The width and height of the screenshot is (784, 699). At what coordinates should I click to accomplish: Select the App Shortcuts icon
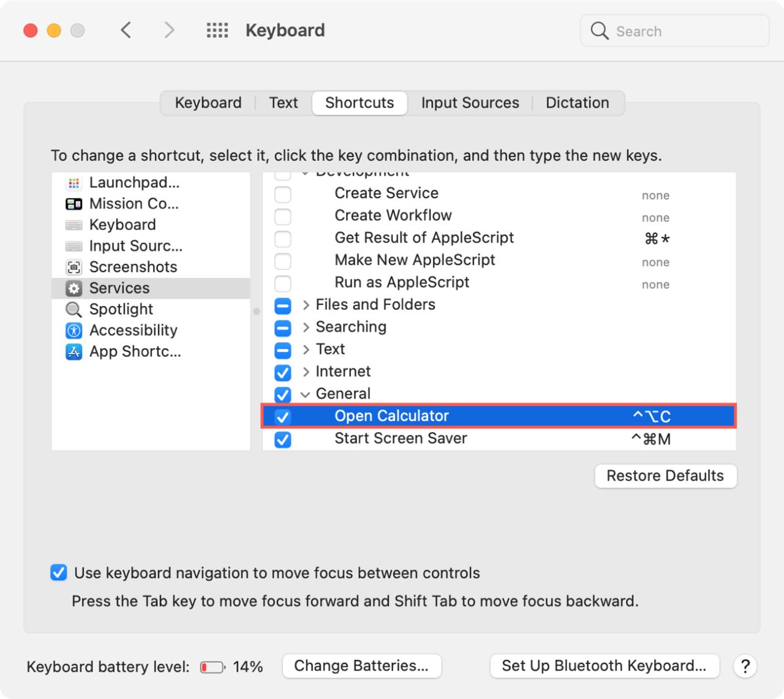[x=73, y=352]
